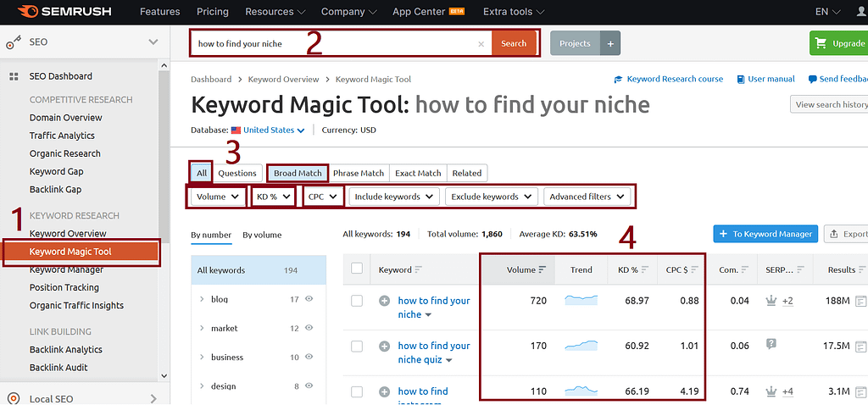Toggle eye icon for the market group
The height and width of the screenshot is (405, 868).
(x=309, y=328)
